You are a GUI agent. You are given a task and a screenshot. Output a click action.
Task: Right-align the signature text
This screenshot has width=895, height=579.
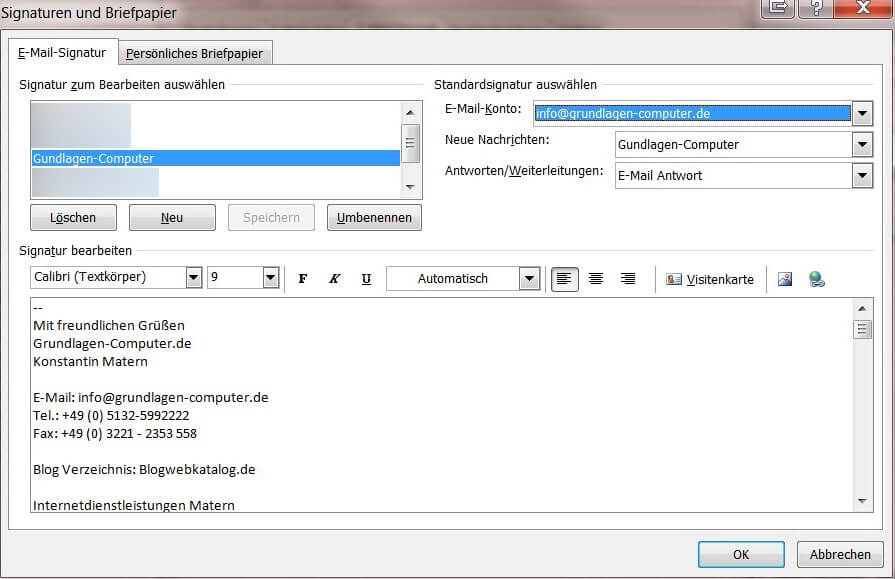628,278
